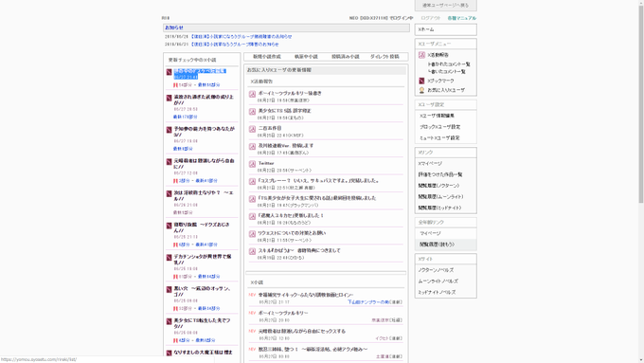Click the Xブックマーク icon in sidebar
This screenshot has width=644, height=363.
(421, 81)
